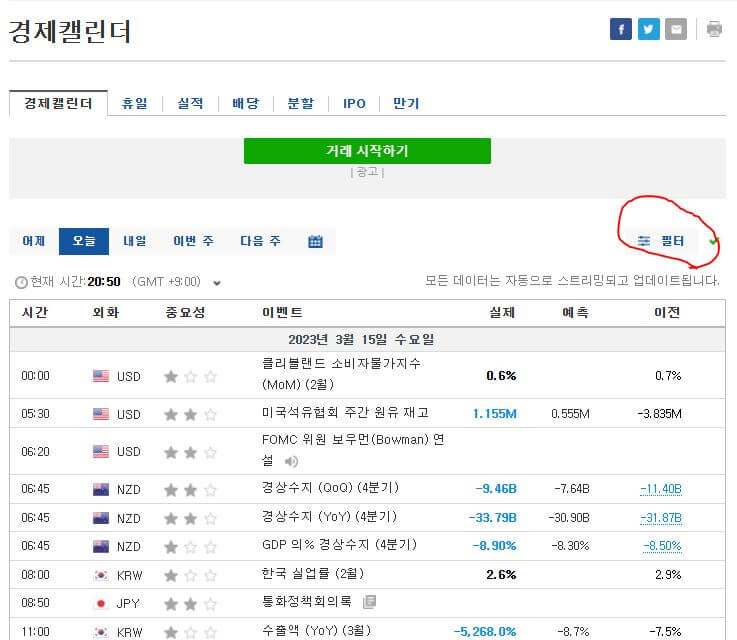Click the KRW flag in 08:00 row
This screenshot has height=640, width=737.
click(101, 575)
